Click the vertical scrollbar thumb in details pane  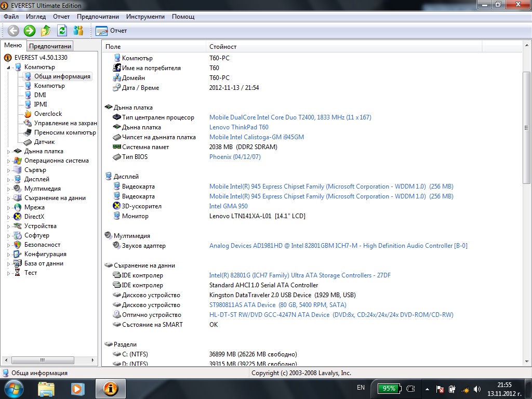526,128
